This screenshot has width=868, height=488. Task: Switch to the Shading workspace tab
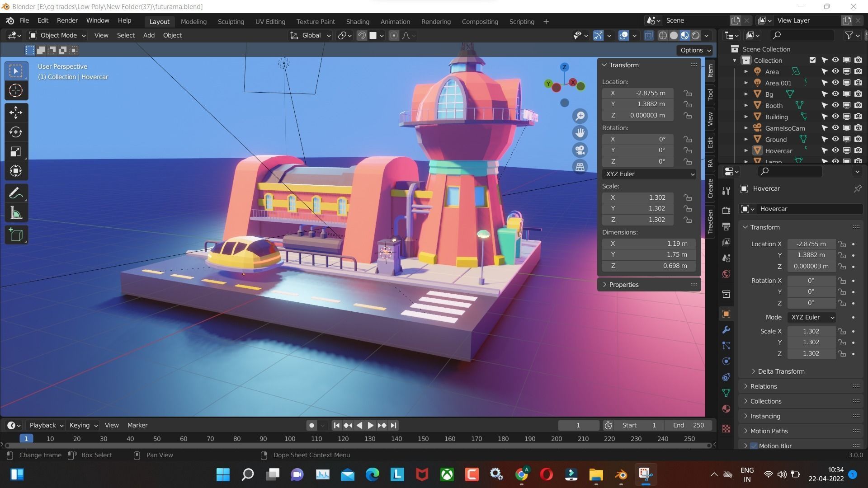tap(358, 21)
